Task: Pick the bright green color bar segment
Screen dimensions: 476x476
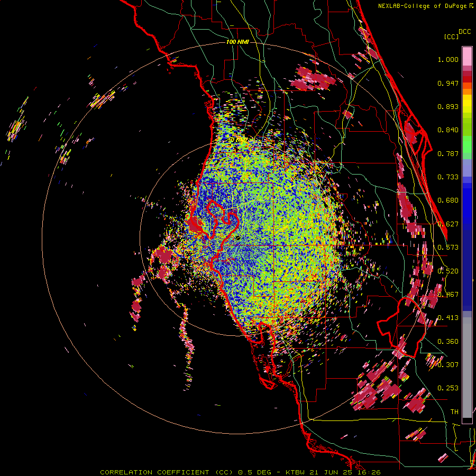Action: tap(467, 144)
